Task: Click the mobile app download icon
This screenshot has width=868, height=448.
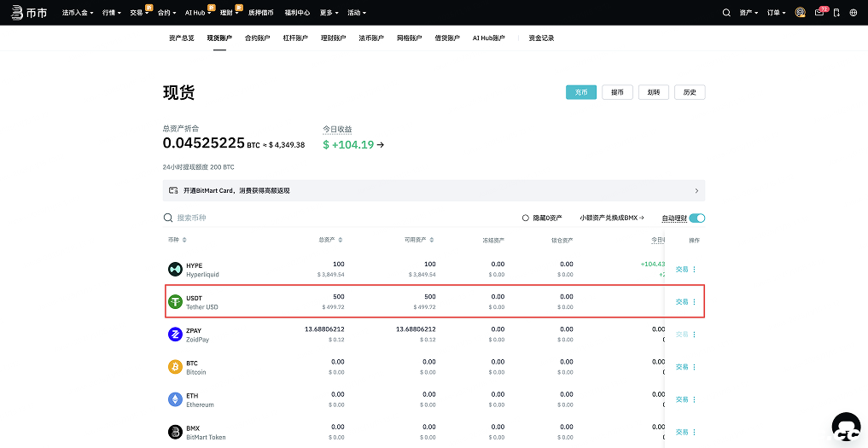Action: click(836, 13)
